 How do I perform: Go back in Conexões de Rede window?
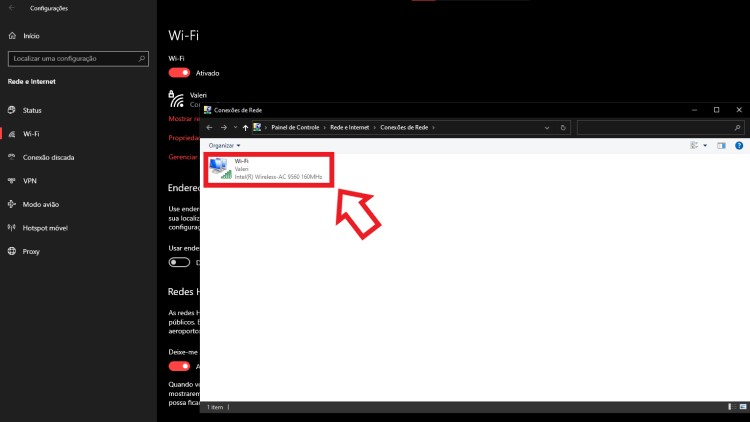point(209,128)
